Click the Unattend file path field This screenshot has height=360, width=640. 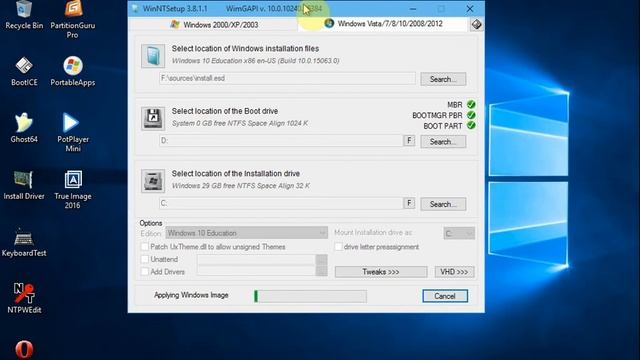[x=256, y=260]
